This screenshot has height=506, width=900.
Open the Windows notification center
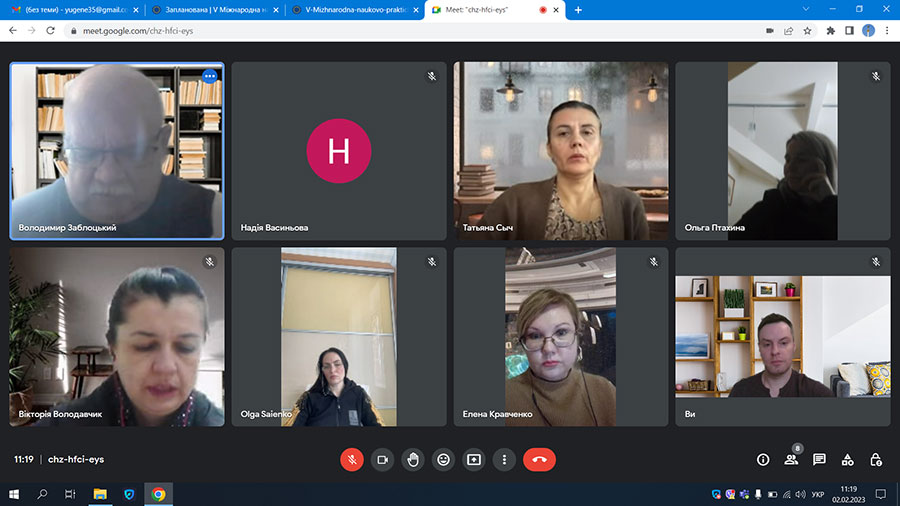[880, 494]
